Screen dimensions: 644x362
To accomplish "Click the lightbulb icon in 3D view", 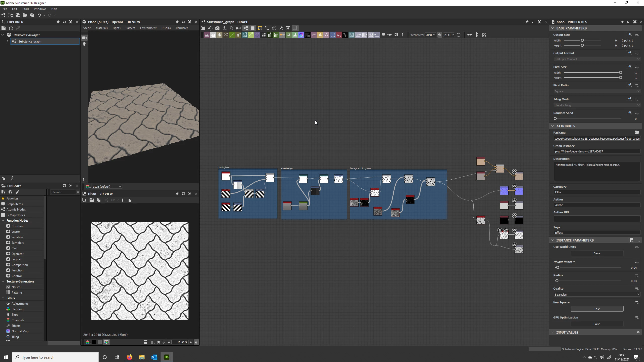I will [84, 44].
